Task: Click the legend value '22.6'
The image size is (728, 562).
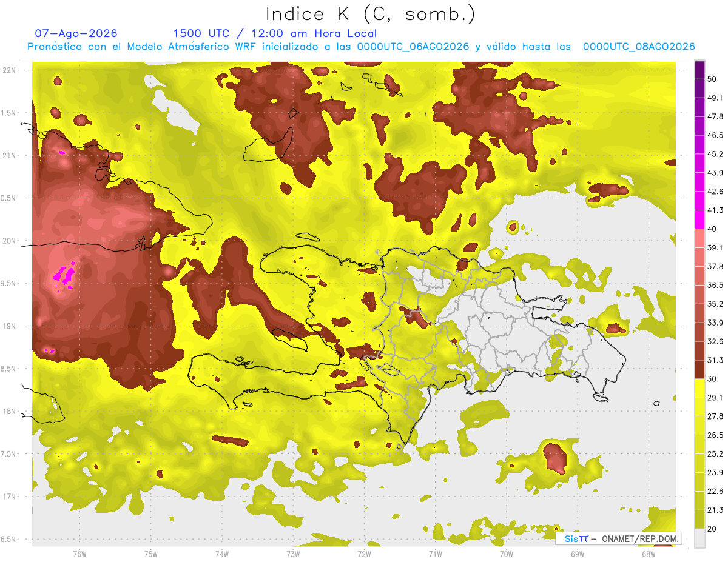Action: tap(715, 492)
